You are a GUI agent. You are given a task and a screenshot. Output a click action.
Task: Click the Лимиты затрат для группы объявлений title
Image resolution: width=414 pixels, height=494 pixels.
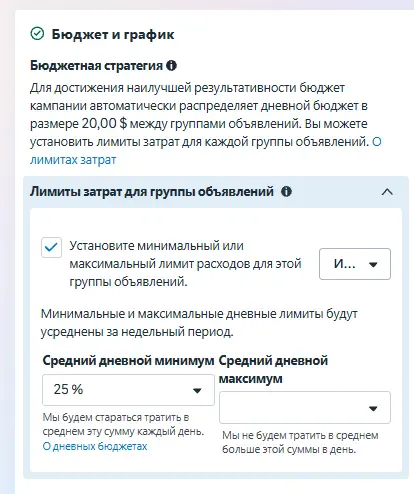(x=152, y=192)
